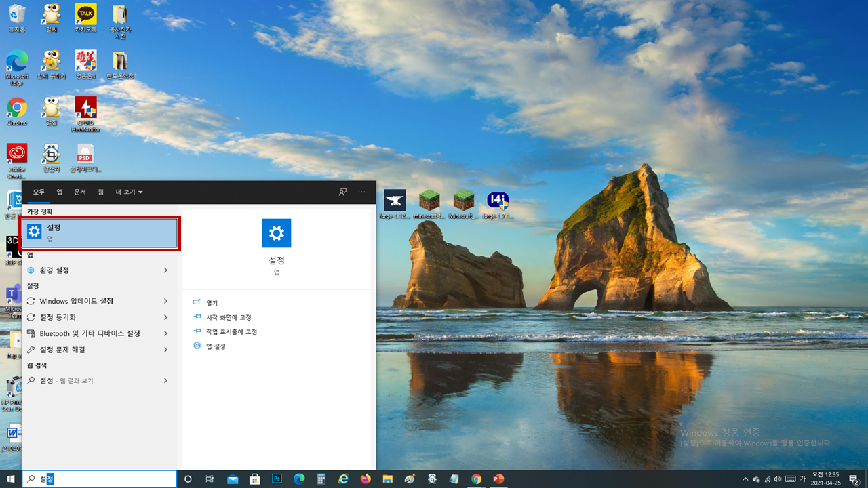
Task: Expand 설정 동기화 result arrow
Action: 166,317
